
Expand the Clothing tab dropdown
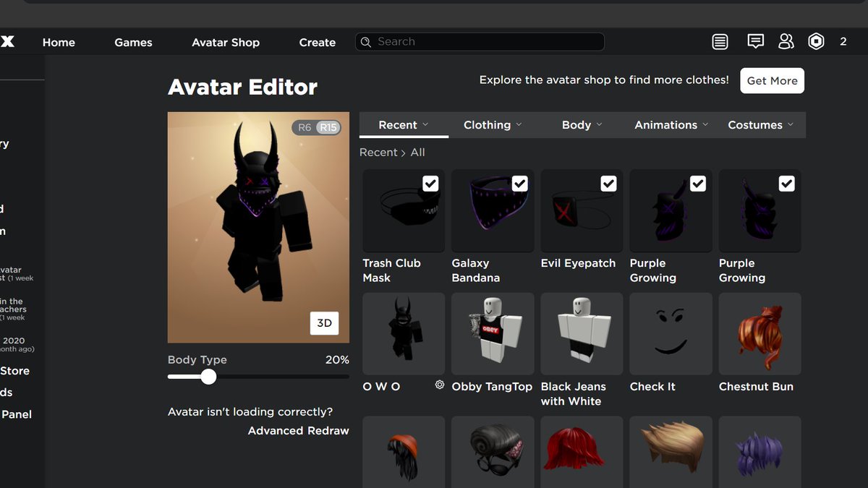(493, 125)
